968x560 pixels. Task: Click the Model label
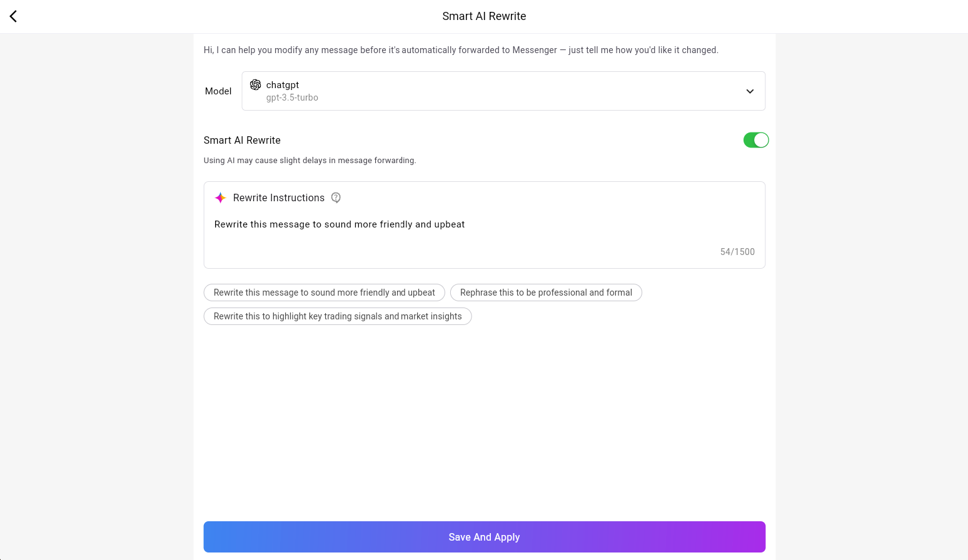pyautogui.click(x=218, y=91)
